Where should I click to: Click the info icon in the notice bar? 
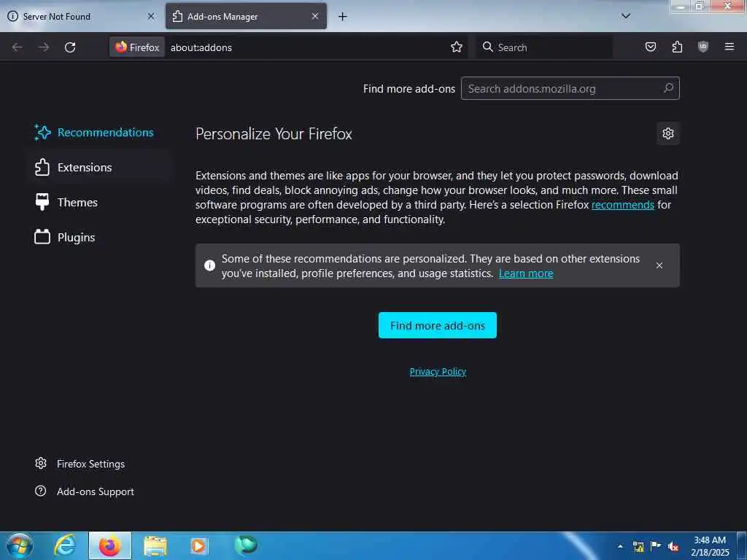pyautogui.click(x=209, y=265)
